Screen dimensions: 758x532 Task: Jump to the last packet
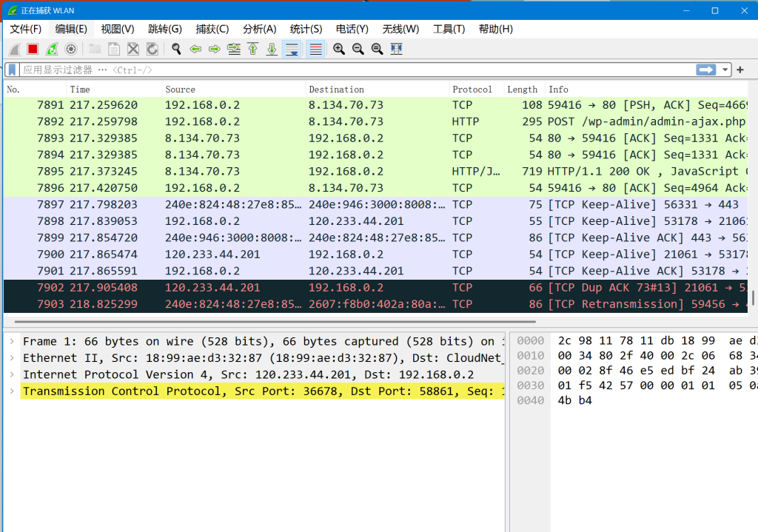272,49
